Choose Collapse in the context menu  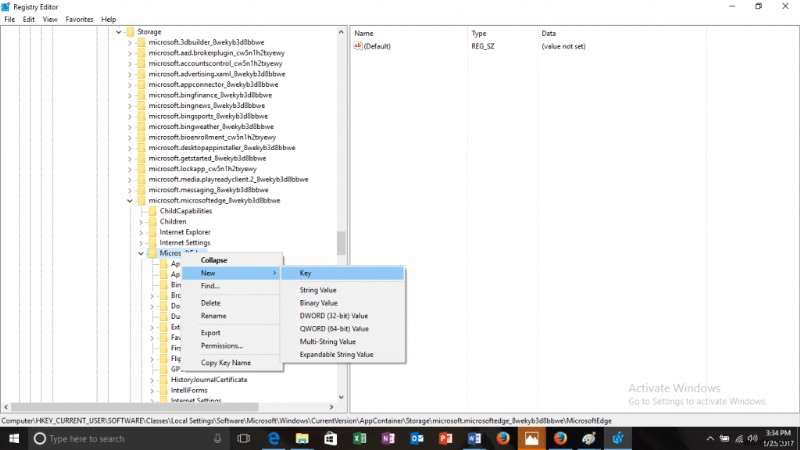click(231, 260)
